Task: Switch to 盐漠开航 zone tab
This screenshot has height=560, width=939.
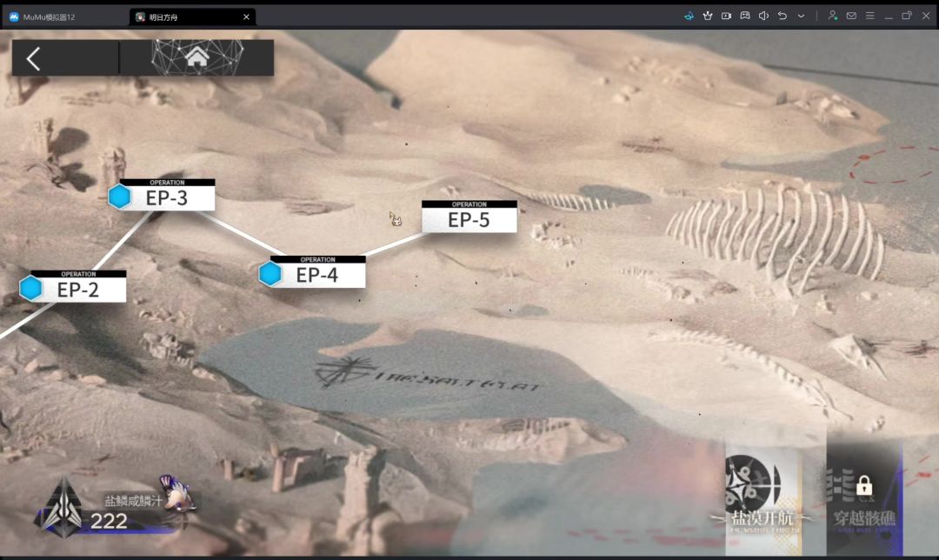Action: tap(763, 498)
